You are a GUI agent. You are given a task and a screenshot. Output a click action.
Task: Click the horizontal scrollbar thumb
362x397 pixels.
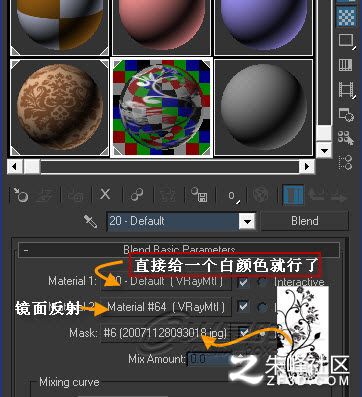click(32, 166)
